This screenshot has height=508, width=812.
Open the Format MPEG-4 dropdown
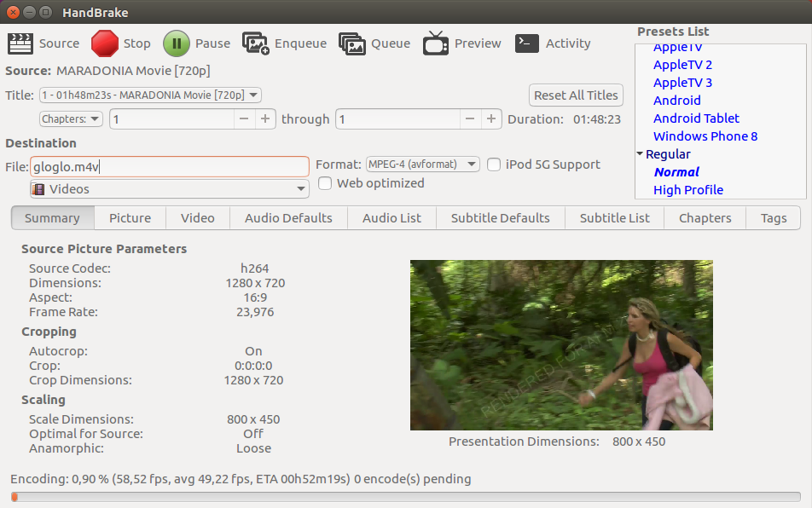[x=422, y=165]
